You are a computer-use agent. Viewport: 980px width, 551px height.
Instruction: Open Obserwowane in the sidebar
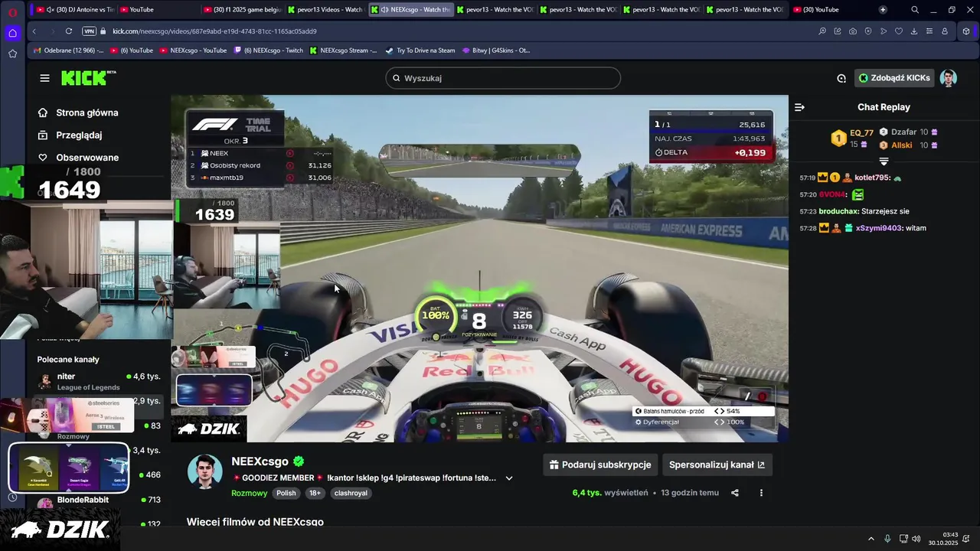(78, 158)
